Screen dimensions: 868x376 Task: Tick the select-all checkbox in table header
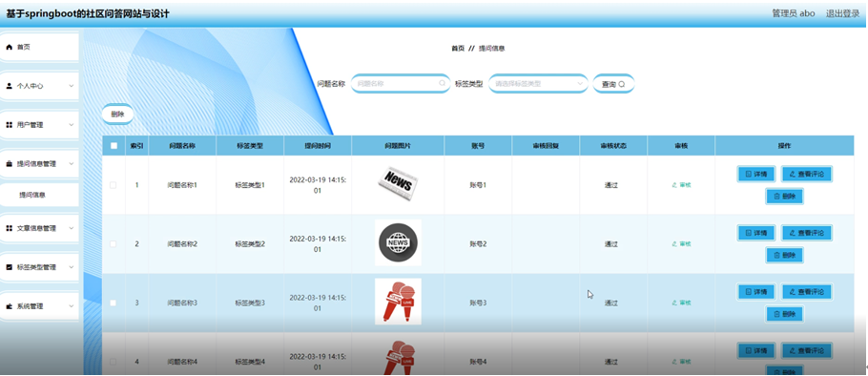114,146
